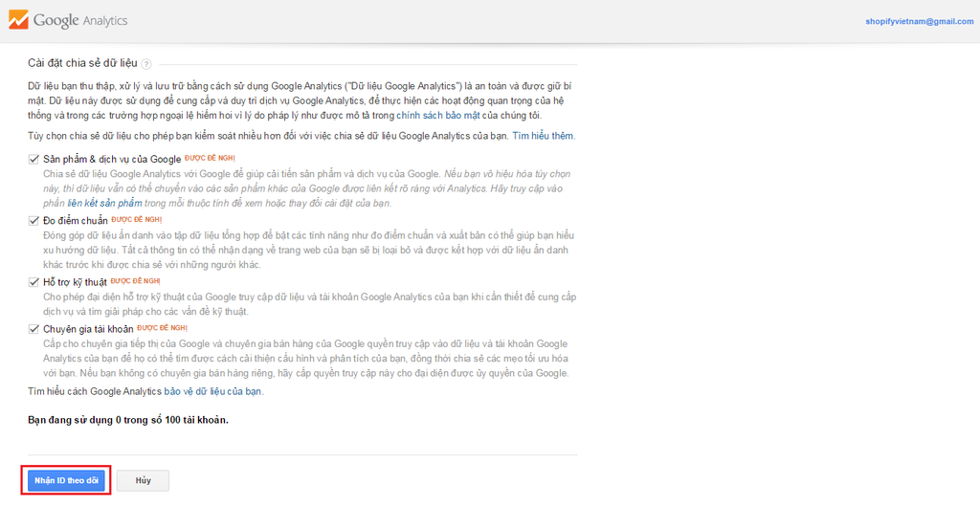Open help icon beside Cài đặt chia sẻ dữ liệu
The width and height of the screenshot is (980, 506).
point(146,64)
